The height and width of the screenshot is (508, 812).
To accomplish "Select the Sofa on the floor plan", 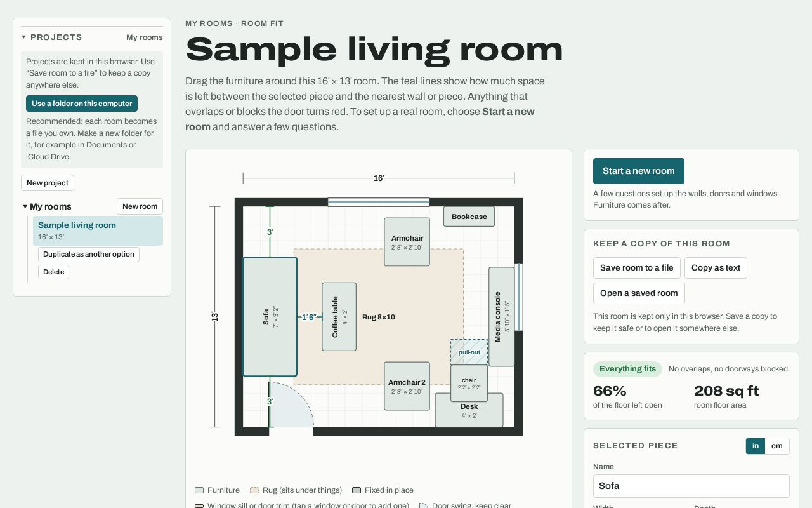I will 270,317.
